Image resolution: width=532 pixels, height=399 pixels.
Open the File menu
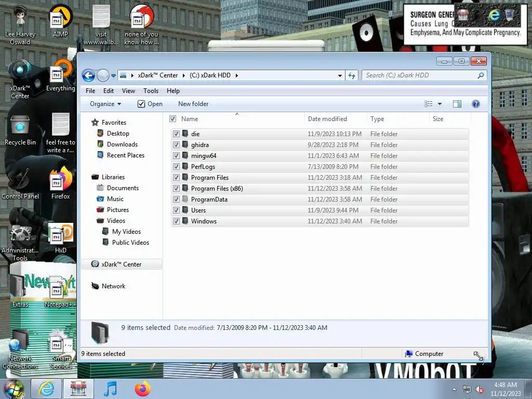pyautogui.click(x=90, y=90)
